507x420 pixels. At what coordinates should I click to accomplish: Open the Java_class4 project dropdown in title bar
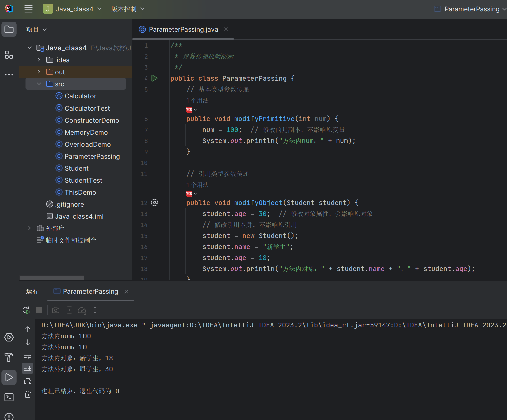click(x=72, y=9)
